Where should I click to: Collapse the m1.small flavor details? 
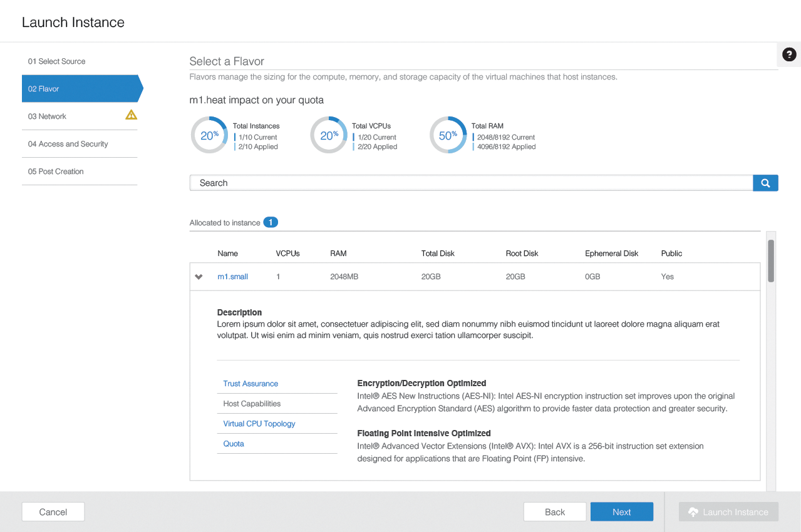coord(199,276)
